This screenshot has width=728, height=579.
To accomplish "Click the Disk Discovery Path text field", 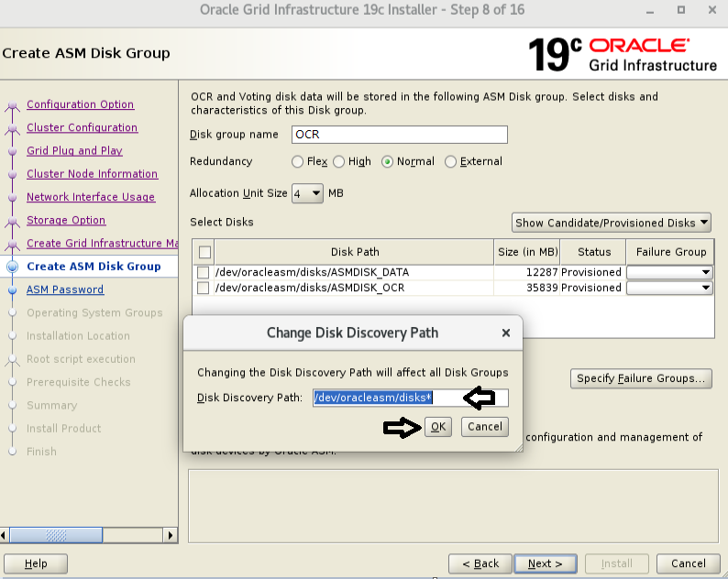I will 410,398.
